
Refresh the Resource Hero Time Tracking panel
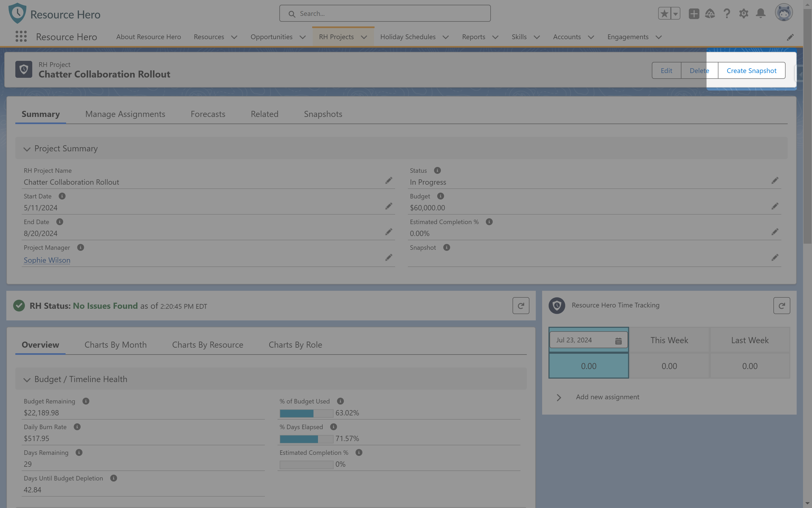(x=782, y=306)
